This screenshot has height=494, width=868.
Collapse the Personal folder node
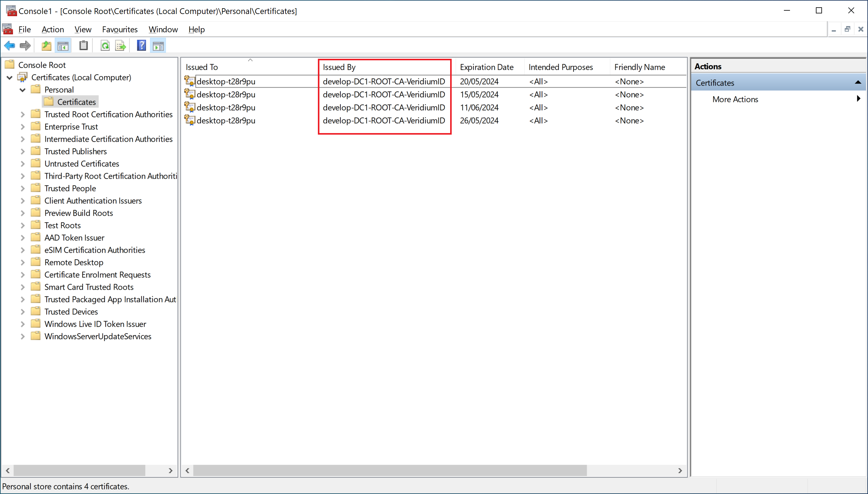[23, 90]
